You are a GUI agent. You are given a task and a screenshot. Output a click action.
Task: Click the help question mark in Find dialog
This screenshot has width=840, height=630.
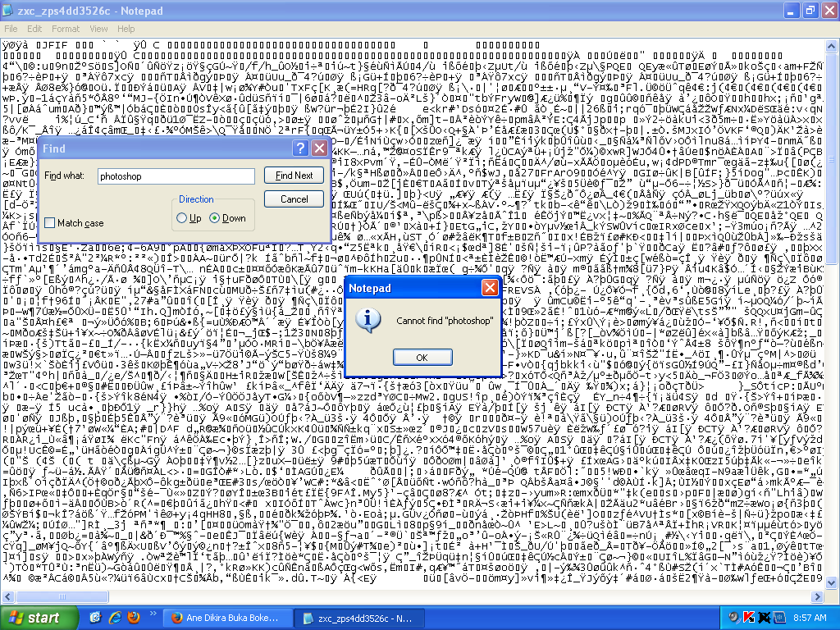point(301,148)
